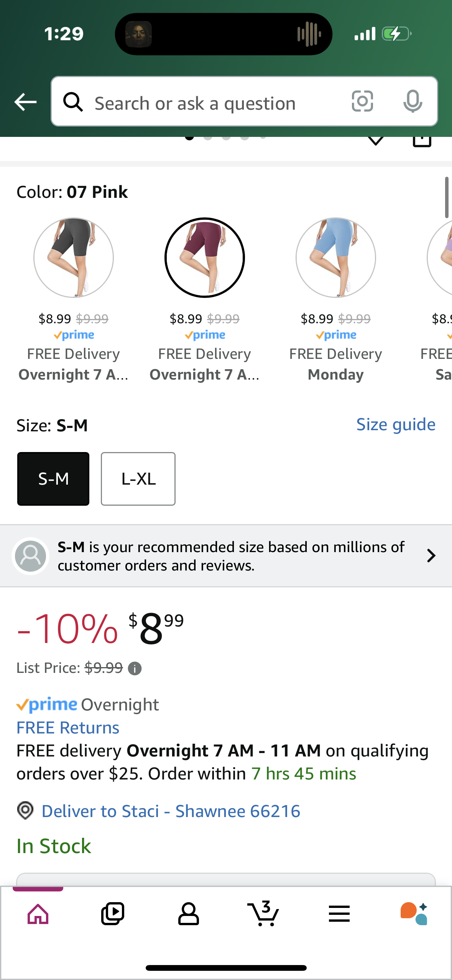Open the account profile icon
The height and width of the screenshot is (980, 452).
coord(188,914)
